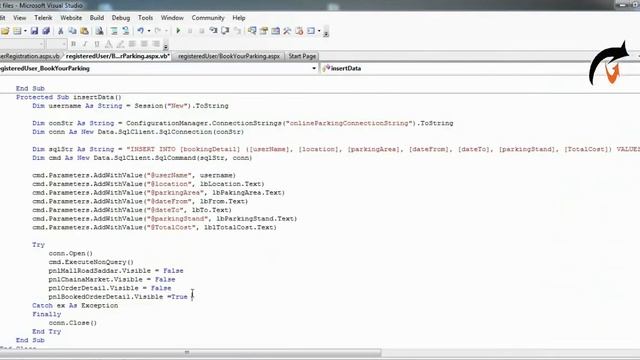Click the 'conn.Open()' code line
The width and height of the screenshot is (640, 360).
(71, 253)
